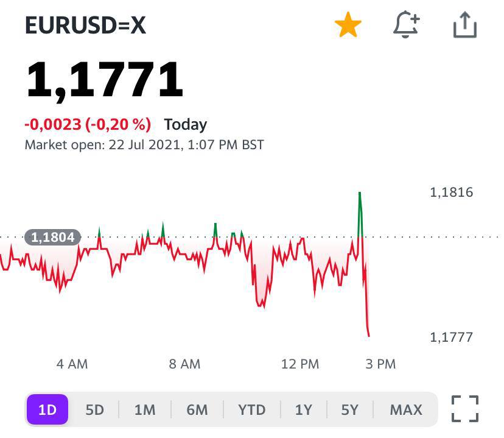Tap the 12 PM time axis label
504x438 pixels.
click(300, 364)
